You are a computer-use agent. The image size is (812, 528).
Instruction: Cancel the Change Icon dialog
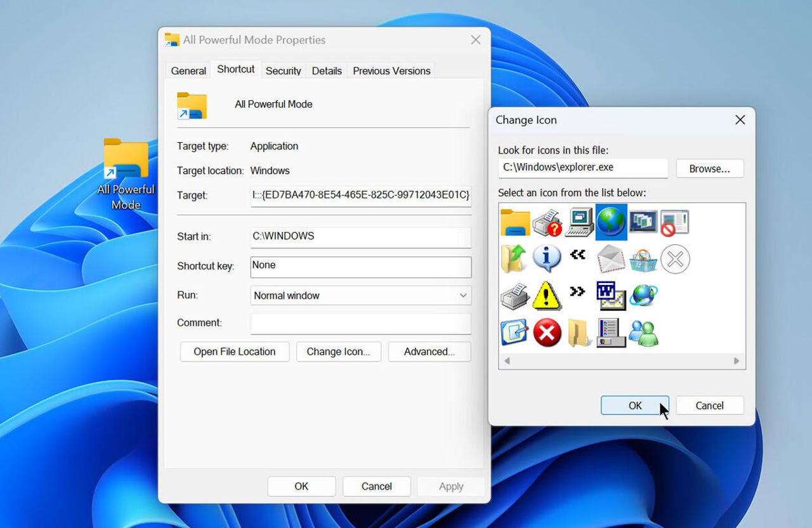709,406
